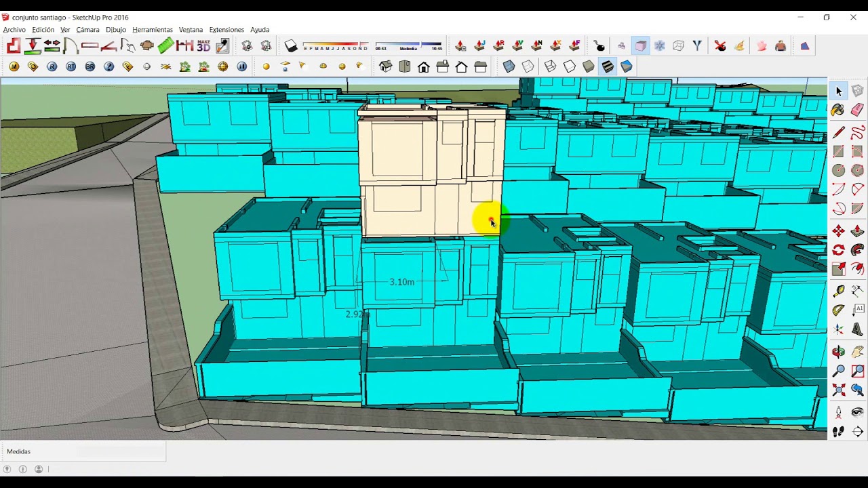Select the Circle drawing tool

click(x=839, y=171)
